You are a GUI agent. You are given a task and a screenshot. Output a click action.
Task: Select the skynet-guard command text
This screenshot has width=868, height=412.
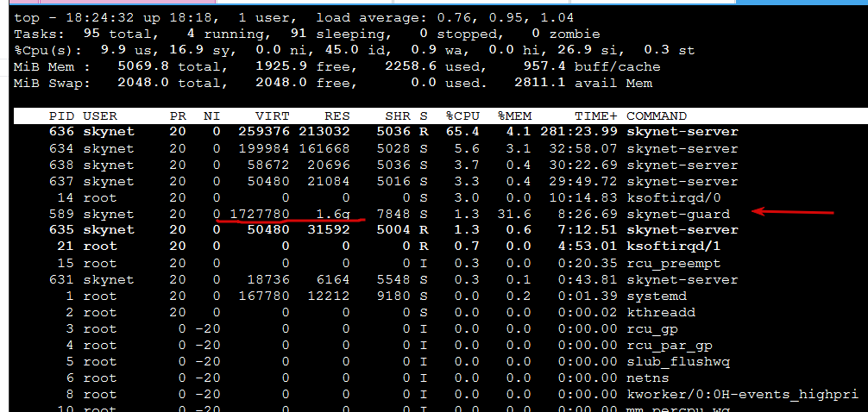click(678, 214)
